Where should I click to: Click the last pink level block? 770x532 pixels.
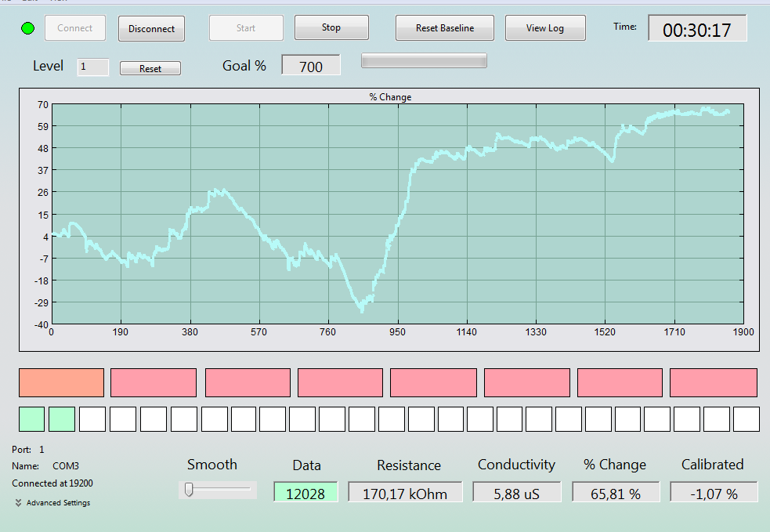click(x=714, y=382)
